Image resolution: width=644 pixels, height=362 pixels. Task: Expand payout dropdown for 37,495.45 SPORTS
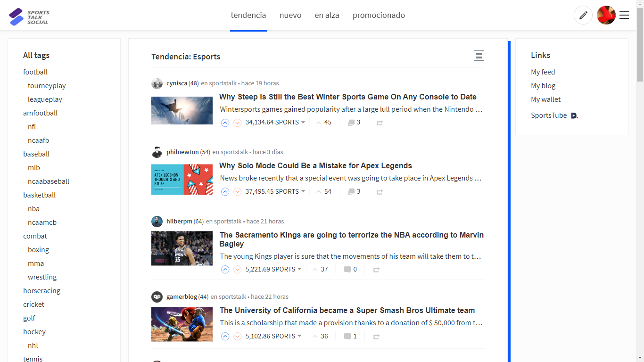click(303, 191)
